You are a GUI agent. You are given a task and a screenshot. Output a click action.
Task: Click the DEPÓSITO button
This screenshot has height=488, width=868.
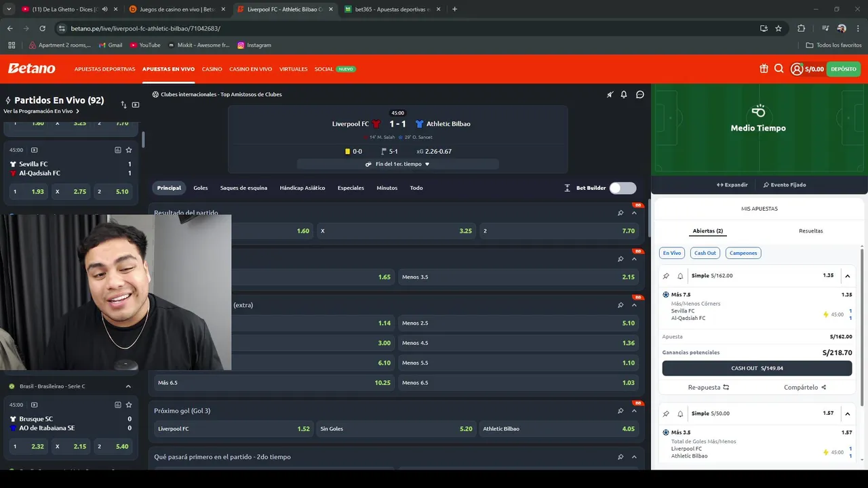pos(844,69)
